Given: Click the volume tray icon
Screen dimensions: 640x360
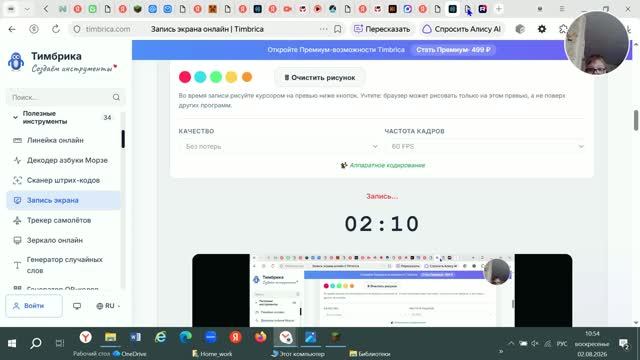Looking at the screenshot, I should tap(535, 344).
